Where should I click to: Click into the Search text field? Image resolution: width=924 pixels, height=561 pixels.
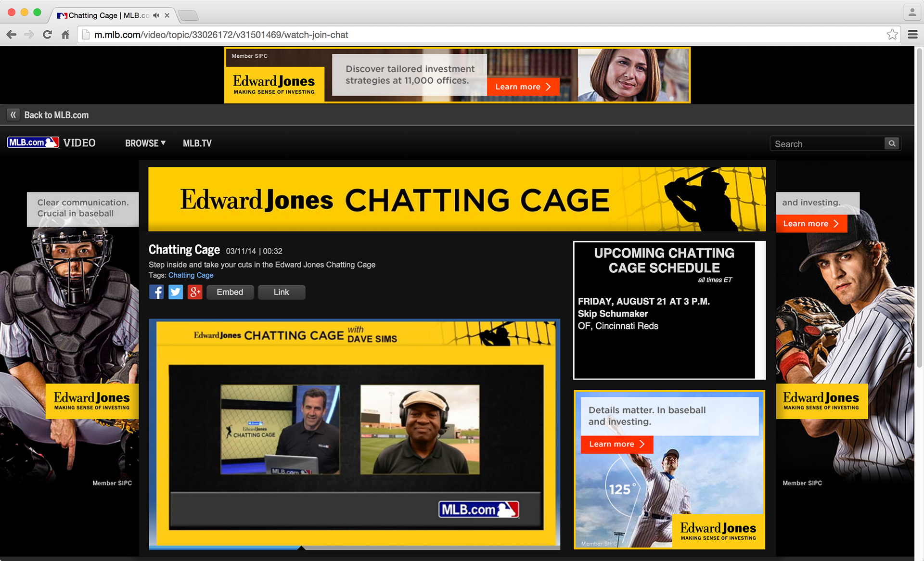(x=827, y=144)
